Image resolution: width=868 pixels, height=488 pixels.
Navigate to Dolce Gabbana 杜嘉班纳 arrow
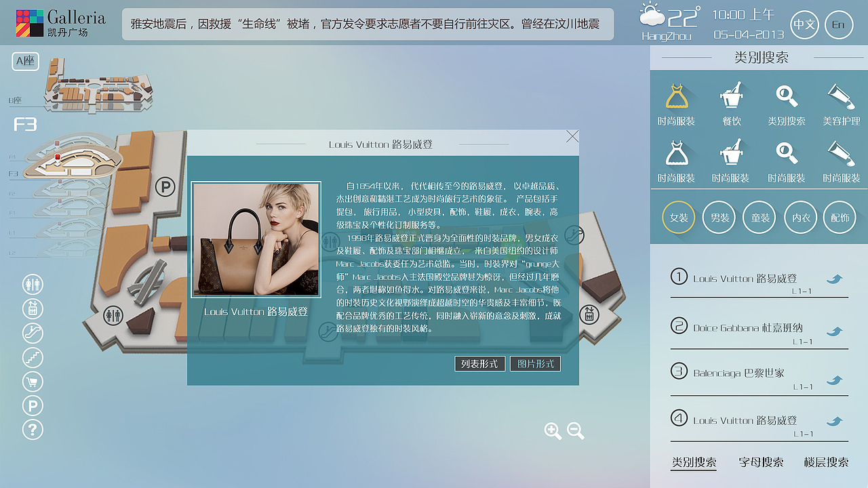point(834,331)
